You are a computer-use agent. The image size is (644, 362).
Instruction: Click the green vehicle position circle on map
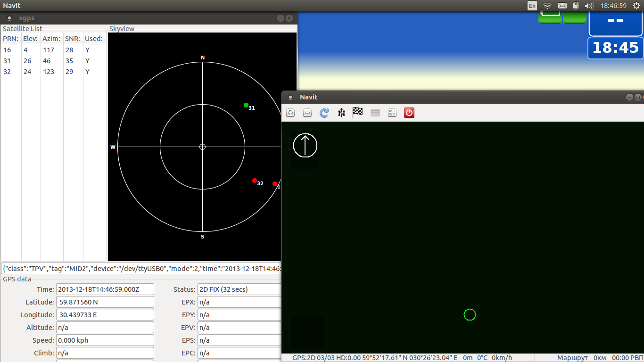(x=470, y=315)
